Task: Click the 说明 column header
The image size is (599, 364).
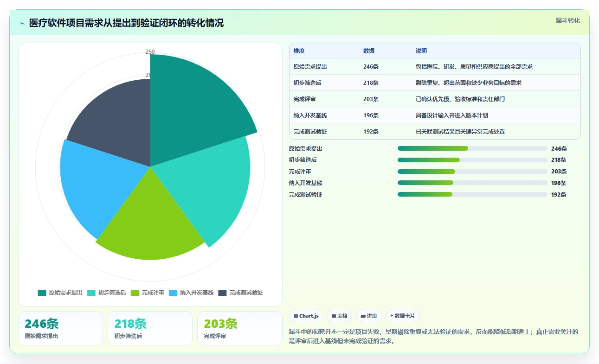Action: (x=421, y=51)
